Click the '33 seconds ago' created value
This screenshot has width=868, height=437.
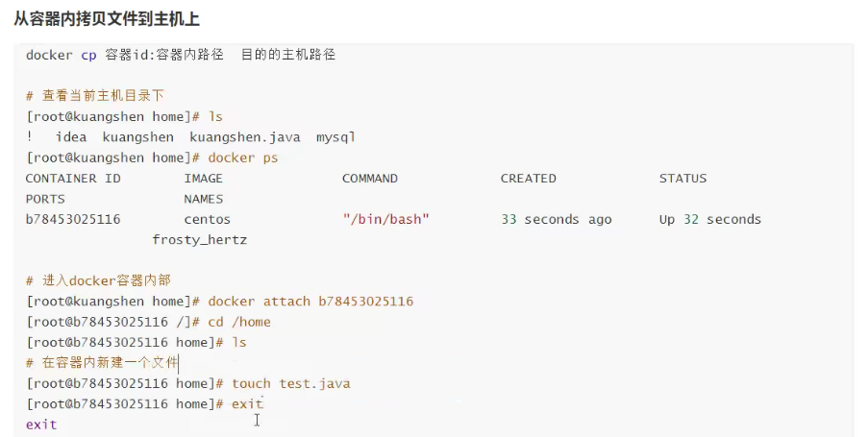click(x=557, y=220)
